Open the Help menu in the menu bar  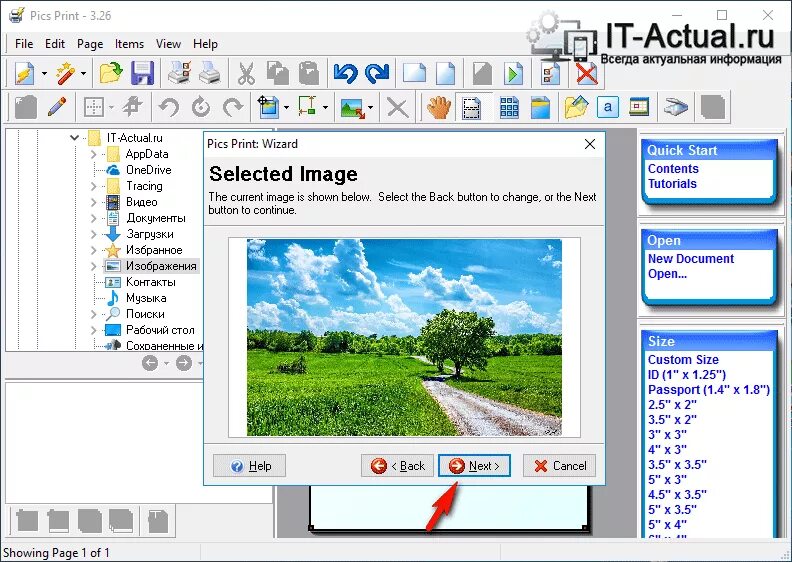point(205,44)
